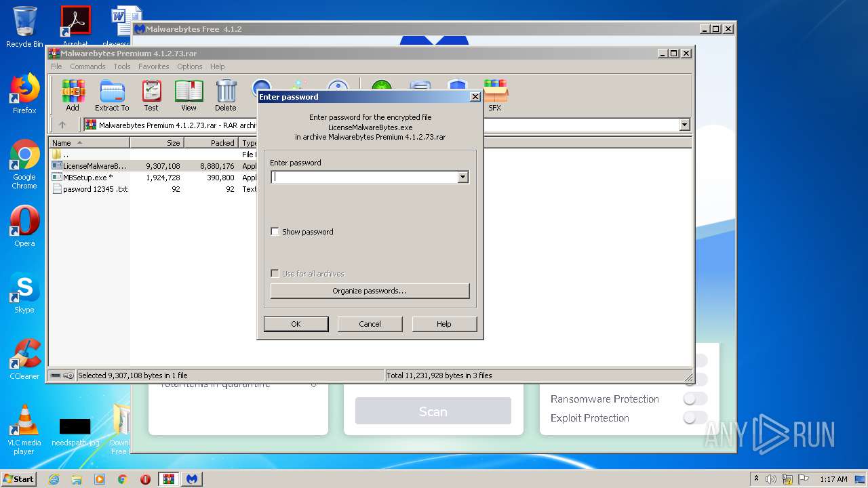Open Acrobat Reader desktop shortcut
Screen dimensions: 868x488
[75, 27]
